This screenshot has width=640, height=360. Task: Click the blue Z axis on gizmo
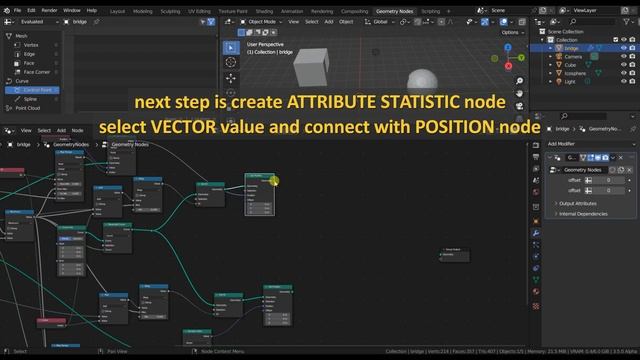[508, 47]
